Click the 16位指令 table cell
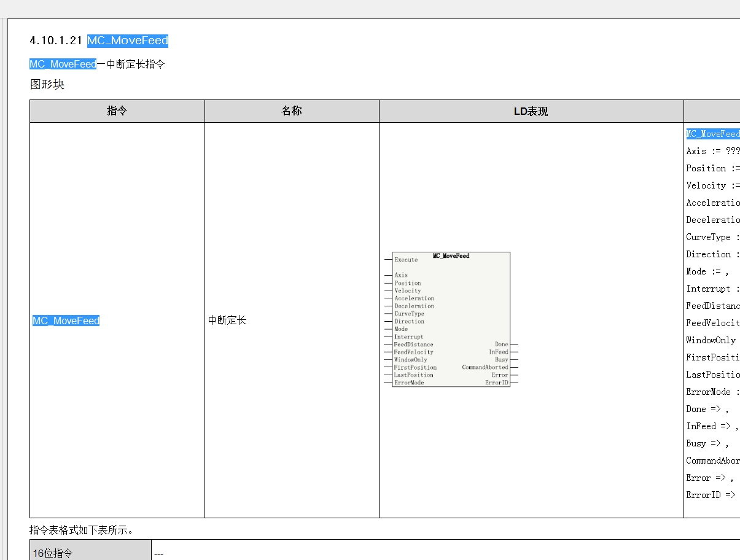This screenshot has width=740, height=560. pos(53,553)
